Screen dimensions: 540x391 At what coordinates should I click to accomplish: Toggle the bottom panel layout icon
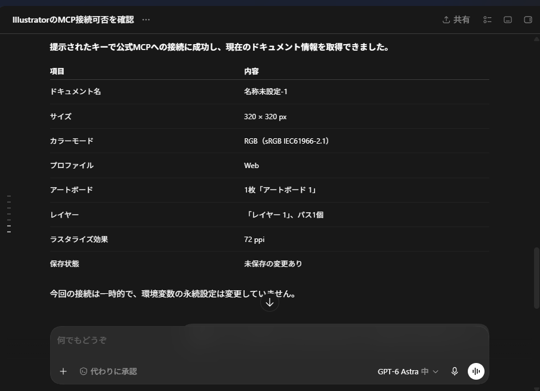click(508, 20)
